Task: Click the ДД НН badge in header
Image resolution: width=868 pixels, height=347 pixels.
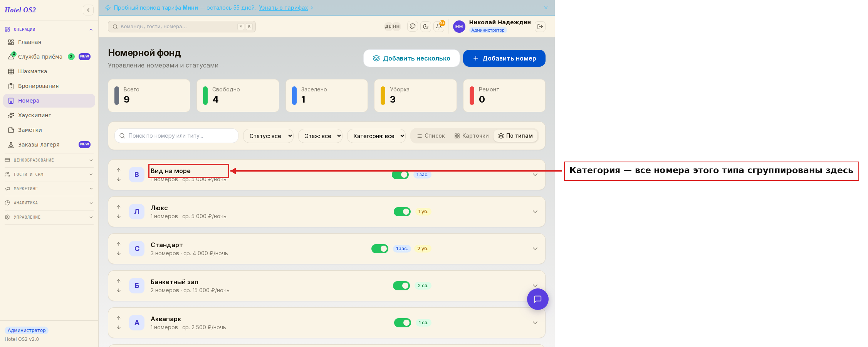Action: click(392, 27)
